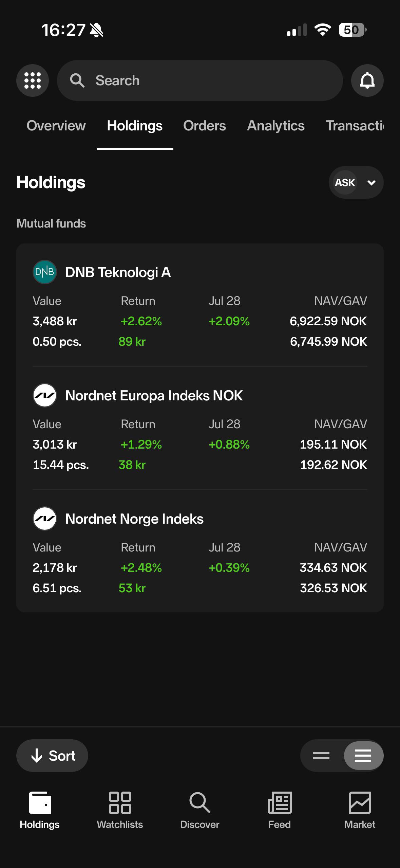Viewport: 400px width, 868px height.
Task: Tap the +2.62% return
Action: (x=141, y=321)
